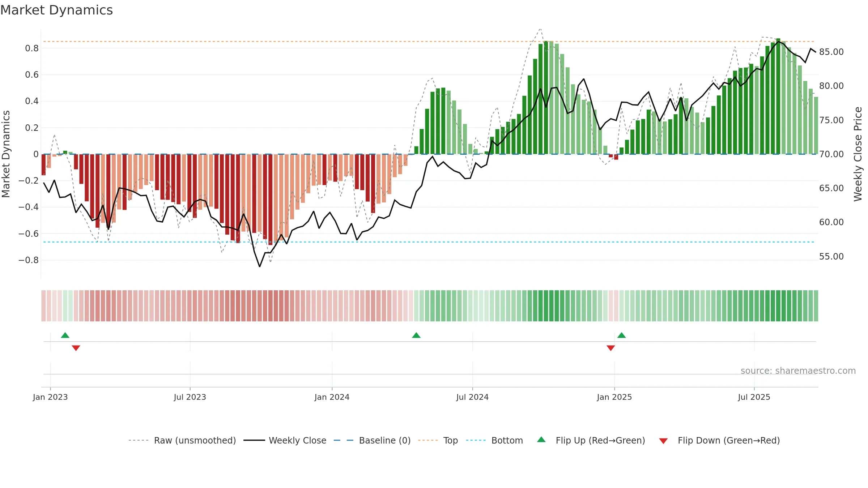Click the Jan 2023 axis label
Screen dimensions: 868x488
(50, 397)
